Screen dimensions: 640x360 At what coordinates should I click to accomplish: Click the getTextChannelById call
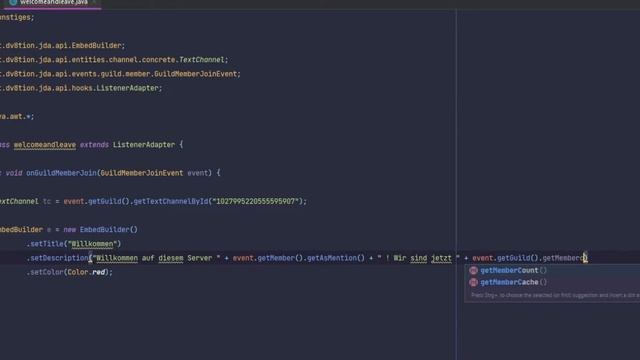(171, 201)
